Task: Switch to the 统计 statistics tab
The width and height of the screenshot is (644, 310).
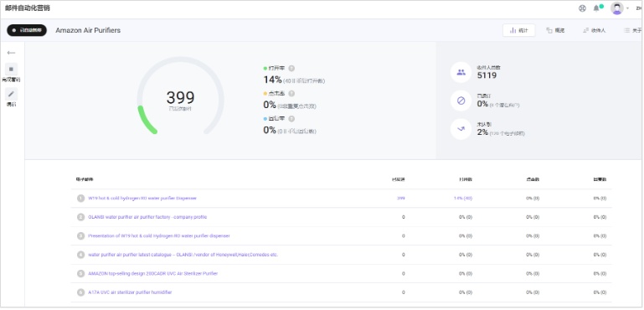Action: pos(519,30)
